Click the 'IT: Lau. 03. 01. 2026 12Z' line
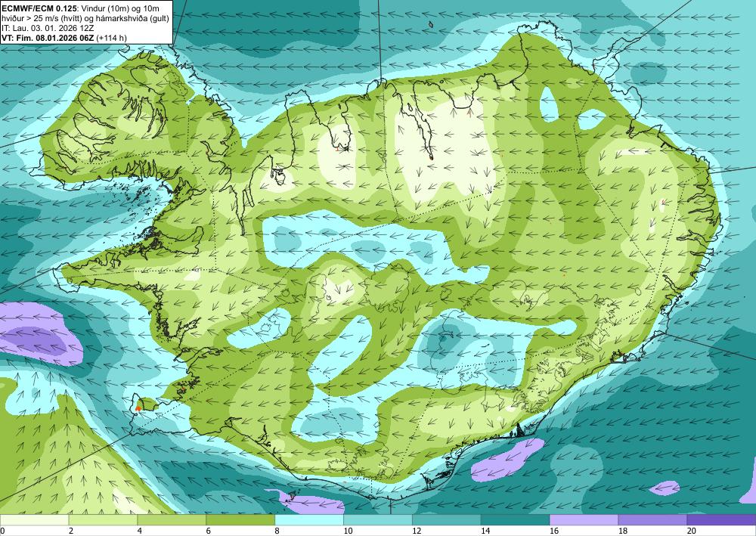The width and height of the screenshot is (756, 536). coord(48,28)
